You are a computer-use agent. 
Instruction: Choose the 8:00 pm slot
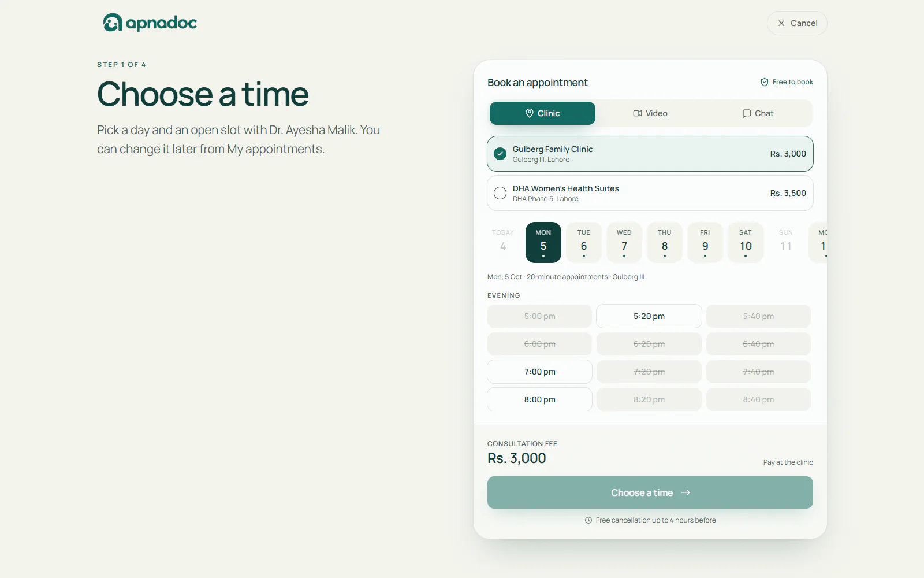pyautogui.click(x=540, y=399)
